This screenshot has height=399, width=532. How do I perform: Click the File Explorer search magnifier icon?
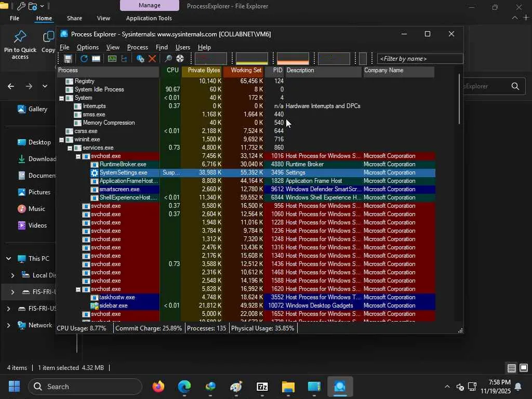pyautogui.click(x=515, y=86)
